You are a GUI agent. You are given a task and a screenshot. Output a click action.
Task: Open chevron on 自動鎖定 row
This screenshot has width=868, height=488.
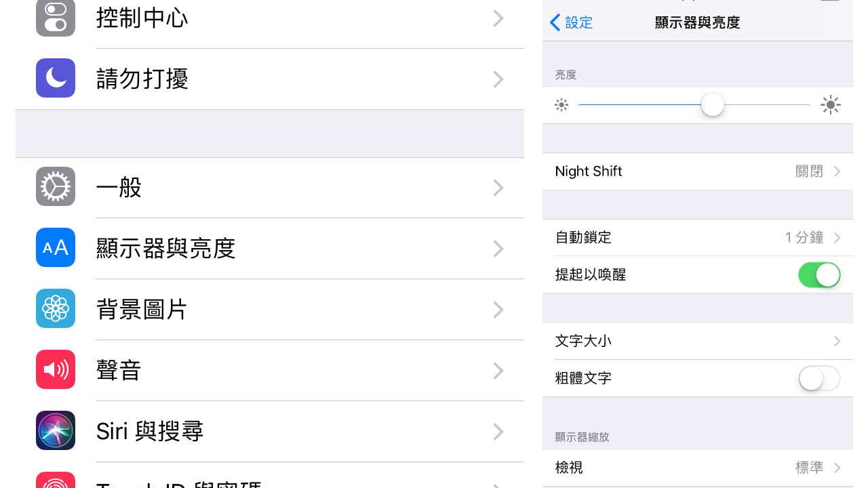click(837, 238)
